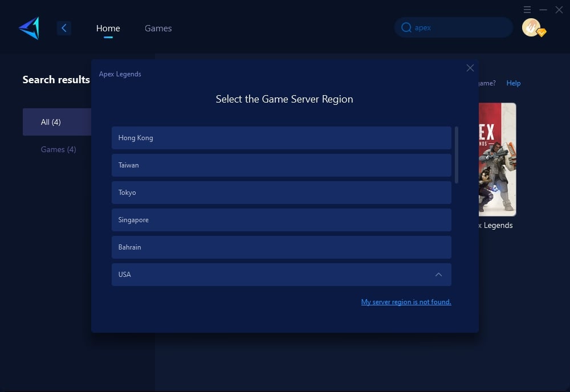Click the Apex Legends dialog label

point(120,74)
